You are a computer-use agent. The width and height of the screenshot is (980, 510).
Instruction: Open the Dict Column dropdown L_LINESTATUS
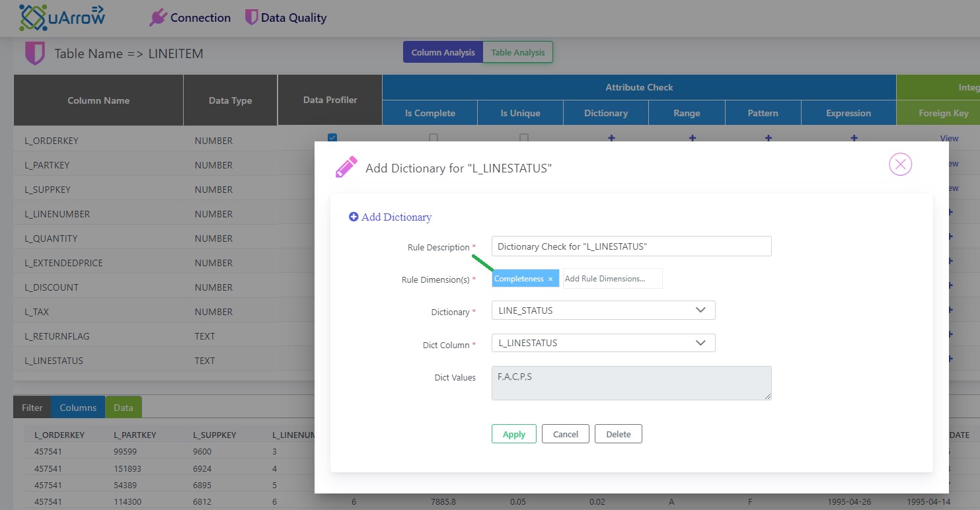point(603,343)
